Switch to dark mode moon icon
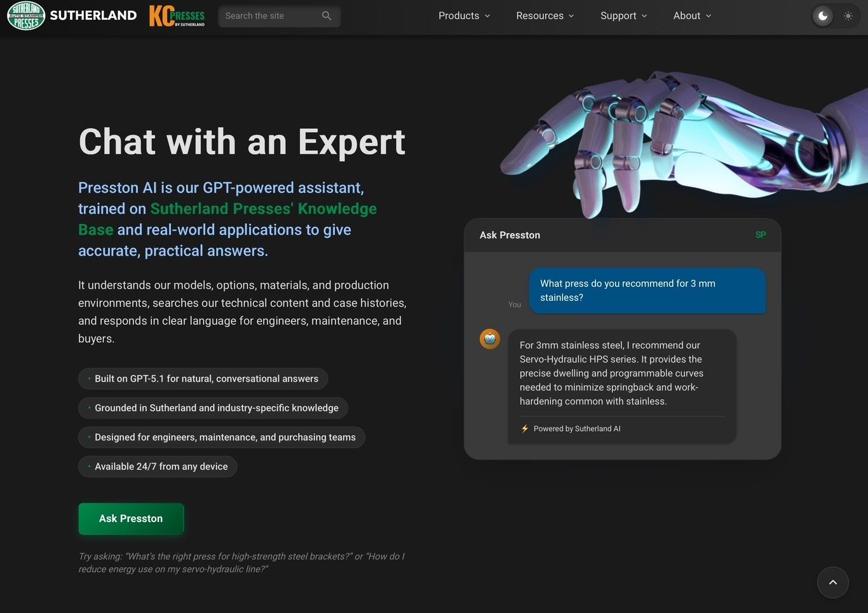The width and height of the screenshot is (868, 613). pos(823,16)
